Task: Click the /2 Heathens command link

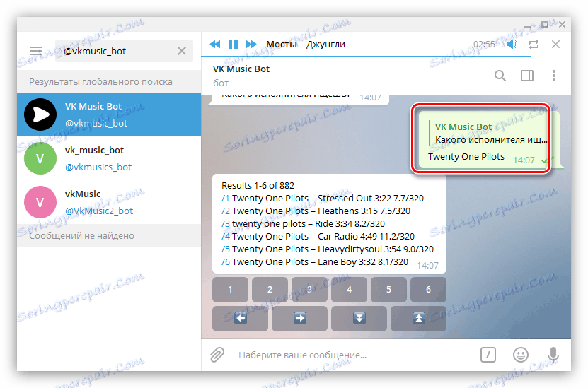Action: click(x=226, y=211)
